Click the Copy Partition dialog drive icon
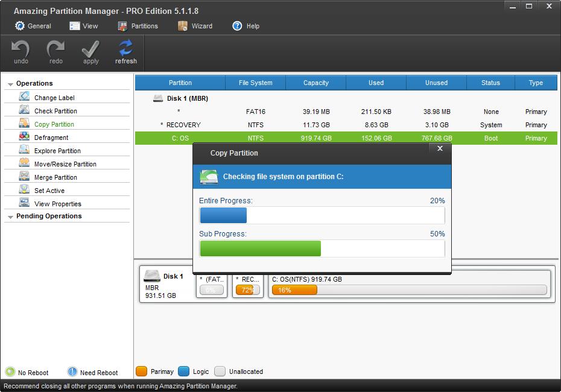Viewport: 561px width, 392px height. [x=209, y=177]
